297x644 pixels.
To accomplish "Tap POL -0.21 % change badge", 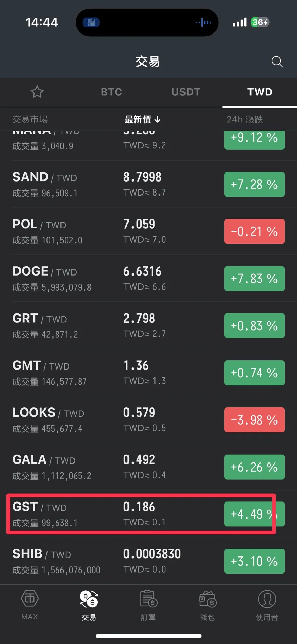I will click(254, 231).
